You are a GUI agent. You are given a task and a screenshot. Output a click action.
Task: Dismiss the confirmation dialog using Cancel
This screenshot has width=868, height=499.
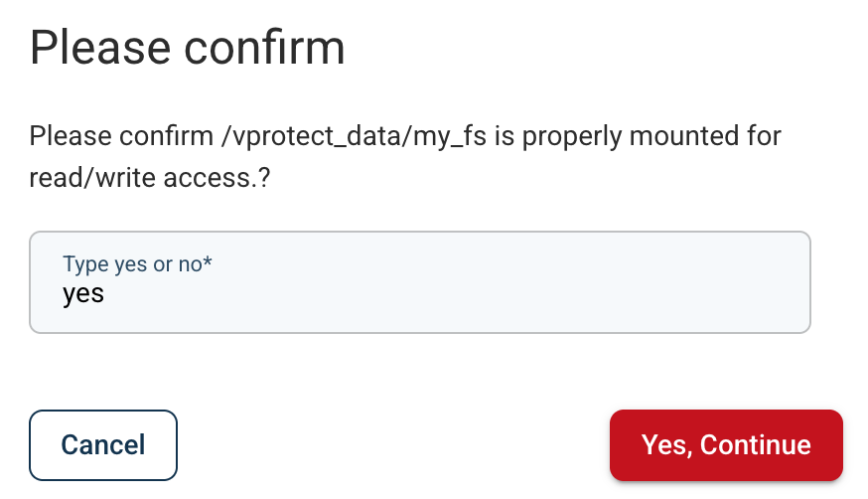coord(103,444)
